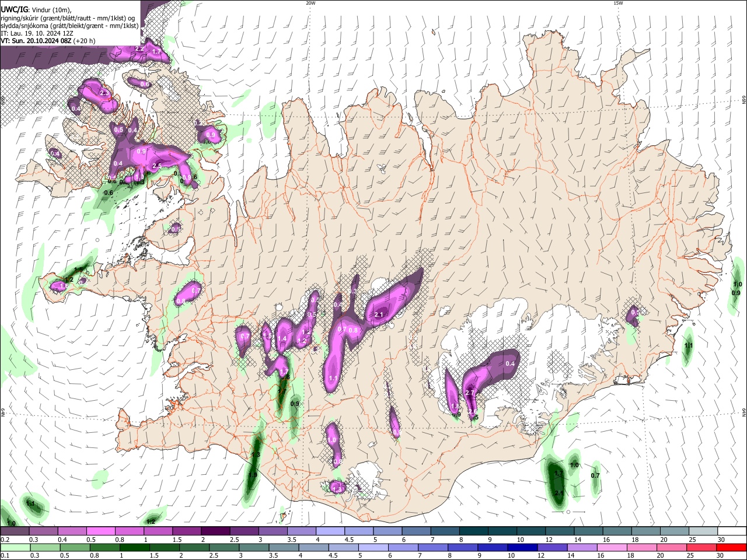
Task: Click the 1.2 value on Snæfellsnes peninsula tip
Action: 68,280
